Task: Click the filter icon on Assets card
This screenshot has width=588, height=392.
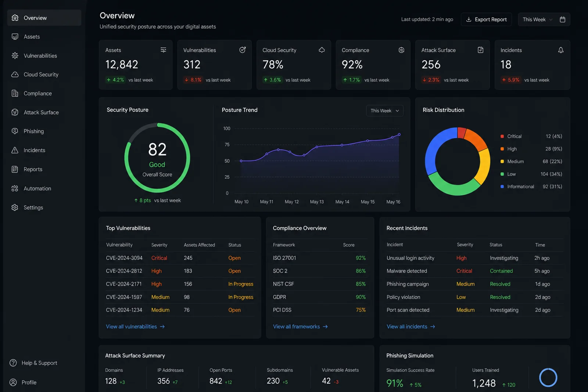Action: tap(164, 50)
